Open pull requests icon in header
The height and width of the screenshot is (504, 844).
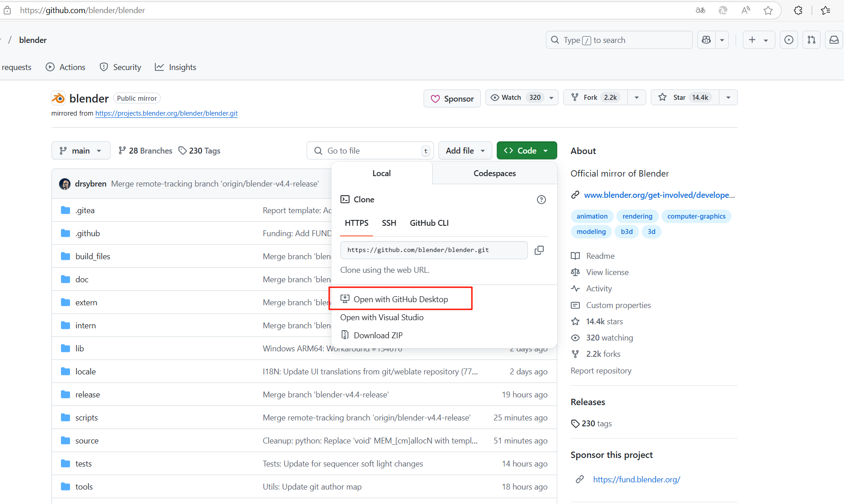pyautogui.click(x=811, y=40)
